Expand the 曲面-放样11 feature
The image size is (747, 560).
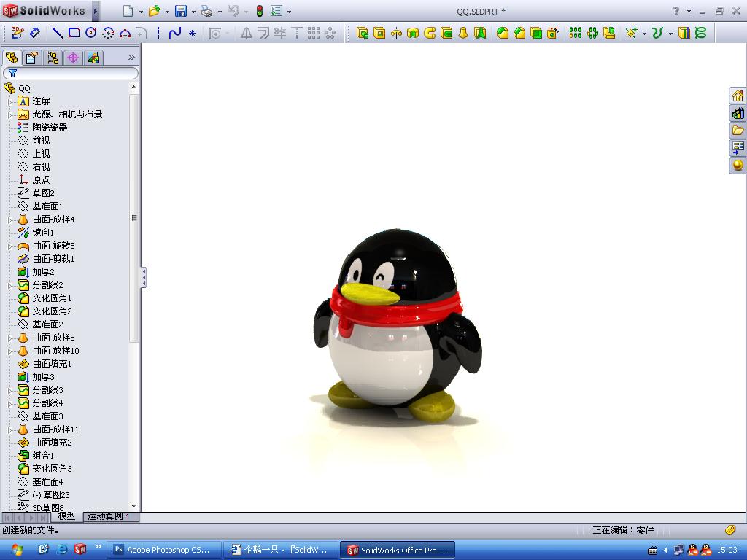click(9, 430)
